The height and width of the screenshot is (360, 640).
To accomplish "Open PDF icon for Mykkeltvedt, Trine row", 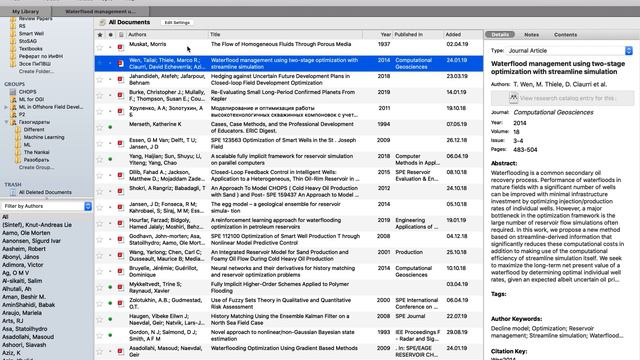I will (x=121, y=287).
